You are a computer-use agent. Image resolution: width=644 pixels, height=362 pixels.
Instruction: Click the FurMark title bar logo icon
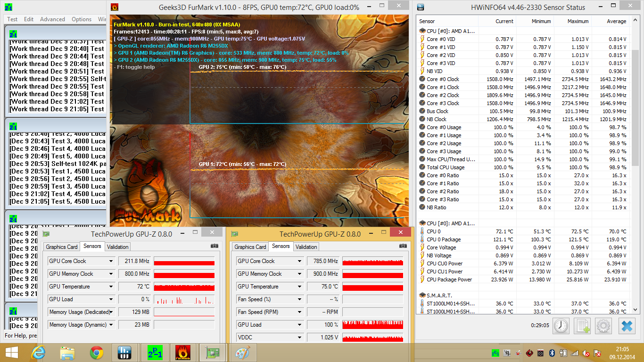coord(115,7)
